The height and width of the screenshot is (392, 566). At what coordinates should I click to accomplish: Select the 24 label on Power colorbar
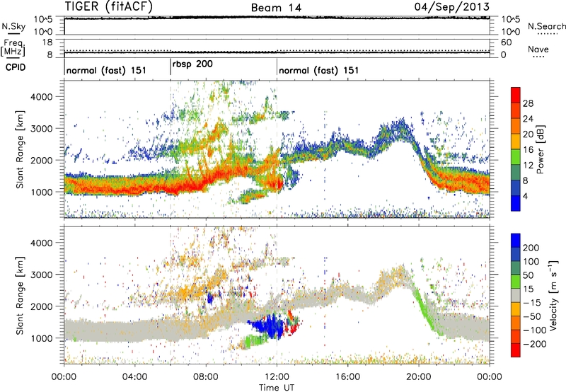528,119
